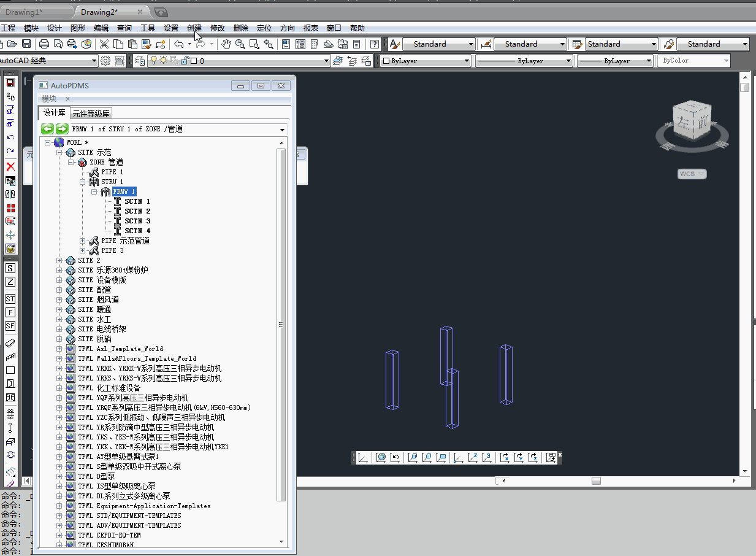
Task: Click the Layer Previous icon
Action: tap(352, 61)
